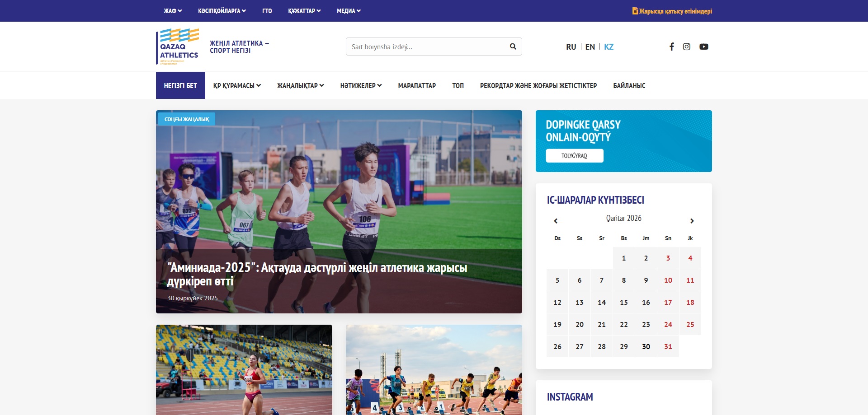Click the TOLYǴYRAQ button
This screenshot has height=415, width=868.
(x=574, y=156)
